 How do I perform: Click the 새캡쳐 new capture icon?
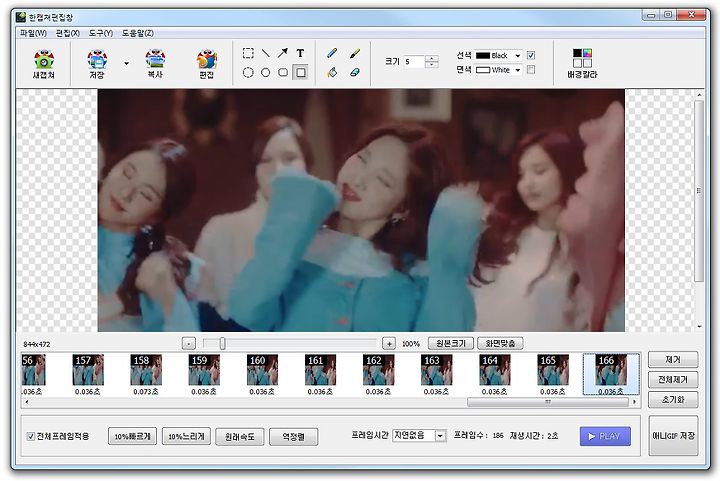[x=44, y=63]
